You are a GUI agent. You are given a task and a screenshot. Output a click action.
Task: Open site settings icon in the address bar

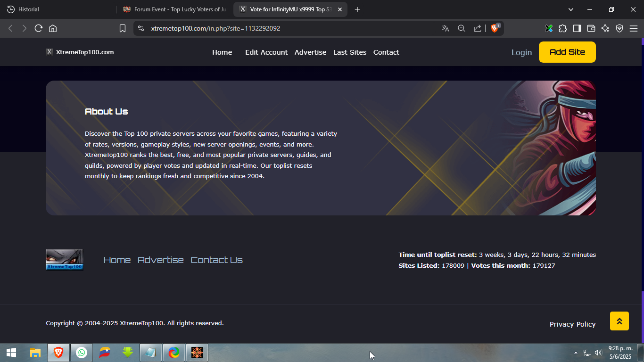tap(140, 28)
